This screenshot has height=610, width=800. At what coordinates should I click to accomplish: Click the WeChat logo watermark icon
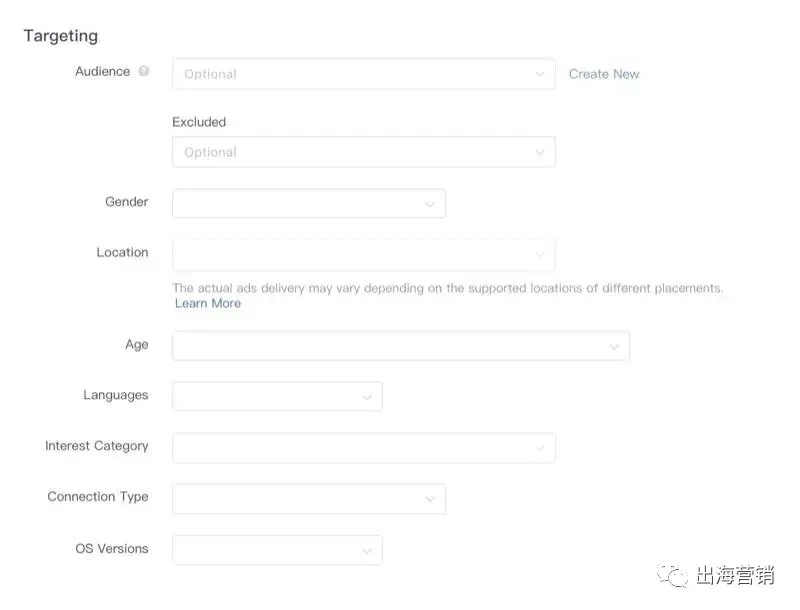point(672,575)
